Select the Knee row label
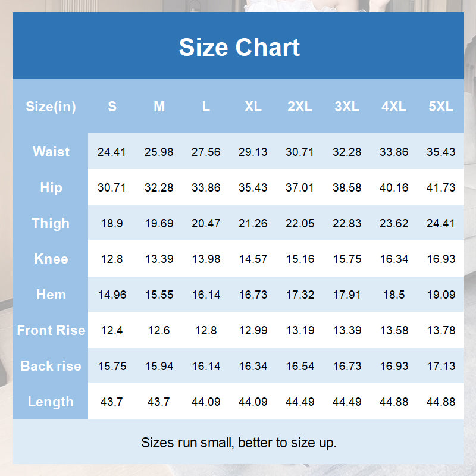 tap(51, 259)
